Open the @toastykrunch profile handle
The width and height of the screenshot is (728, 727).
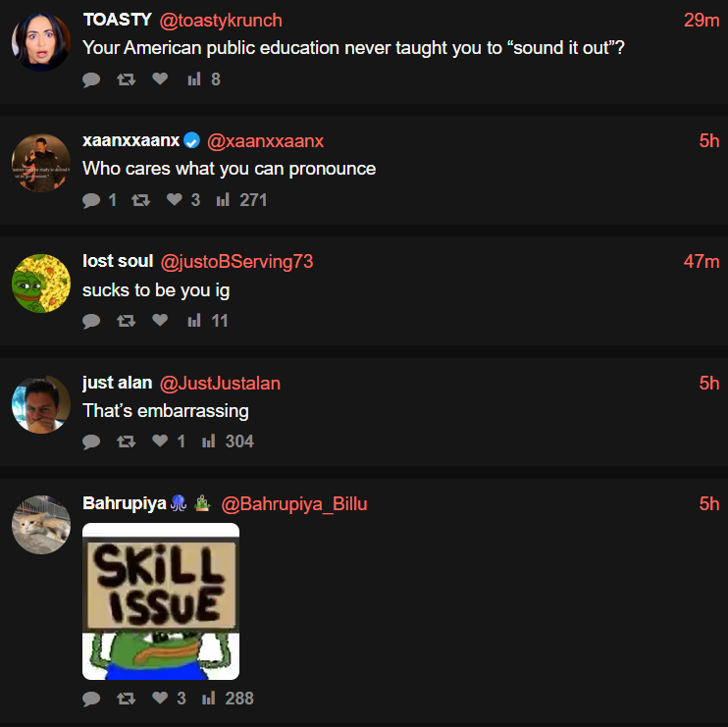click(221, 21)
